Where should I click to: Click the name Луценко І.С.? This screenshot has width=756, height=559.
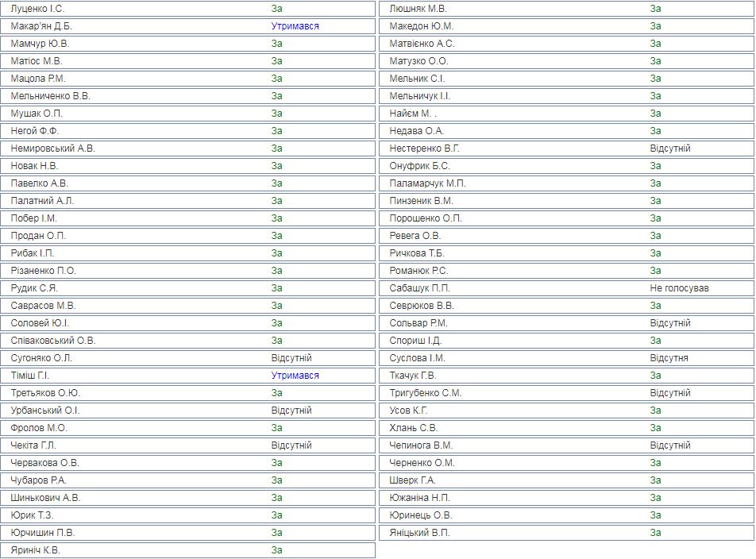pyautogui.click(x=38, y=9)
